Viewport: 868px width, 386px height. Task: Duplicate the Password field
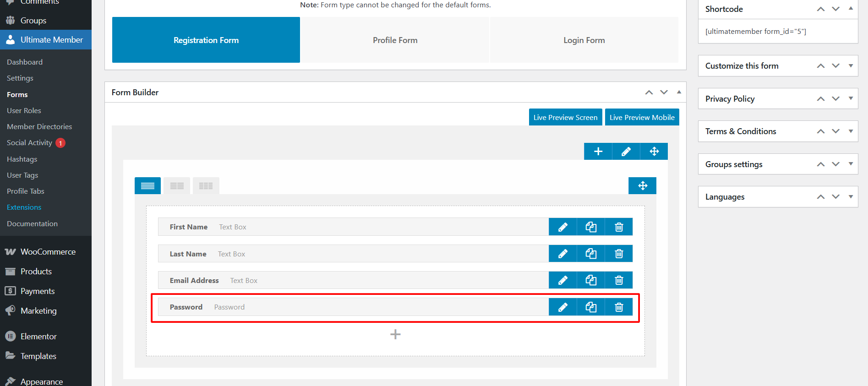pos(591,307)
